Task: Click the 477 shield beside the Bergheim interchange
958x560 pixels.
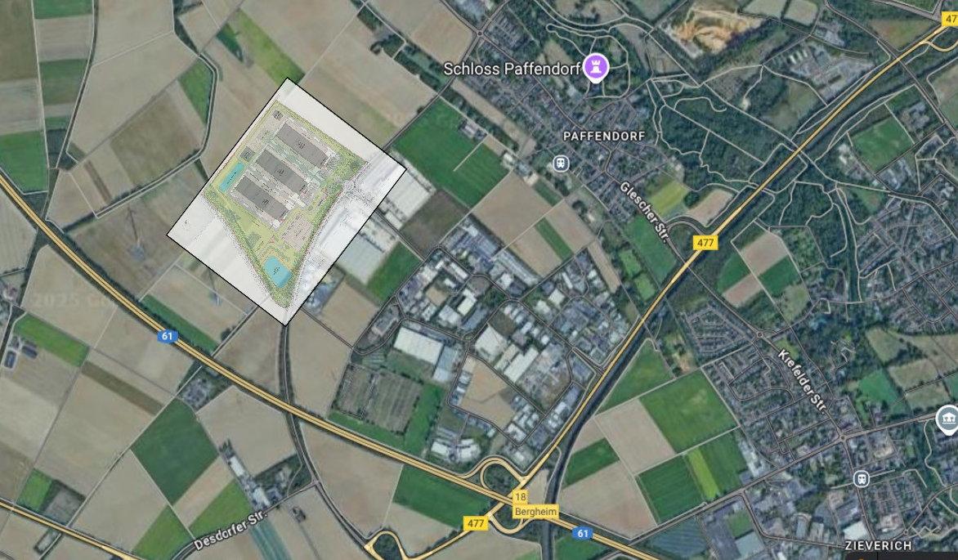Action: (x=476, y=523)
